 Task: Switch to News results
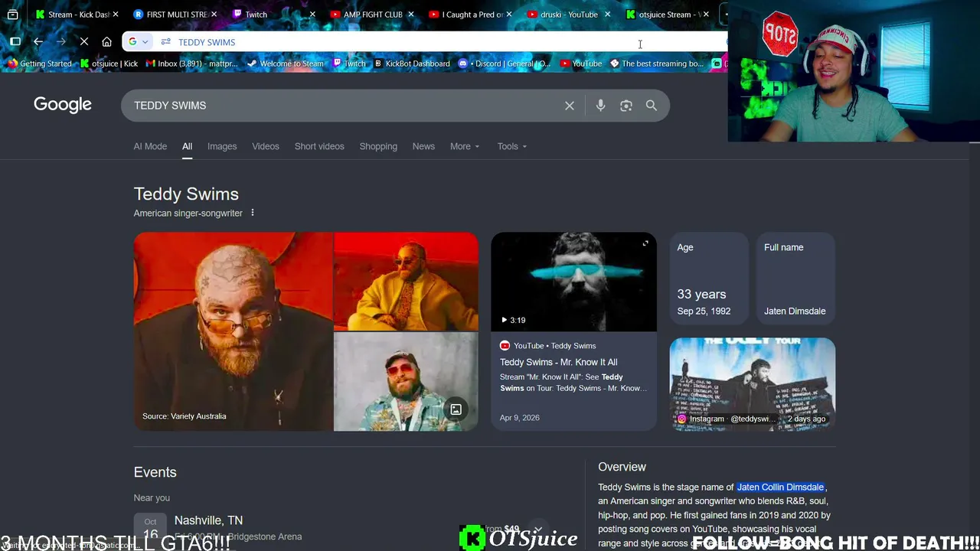(x=423, y=146)
